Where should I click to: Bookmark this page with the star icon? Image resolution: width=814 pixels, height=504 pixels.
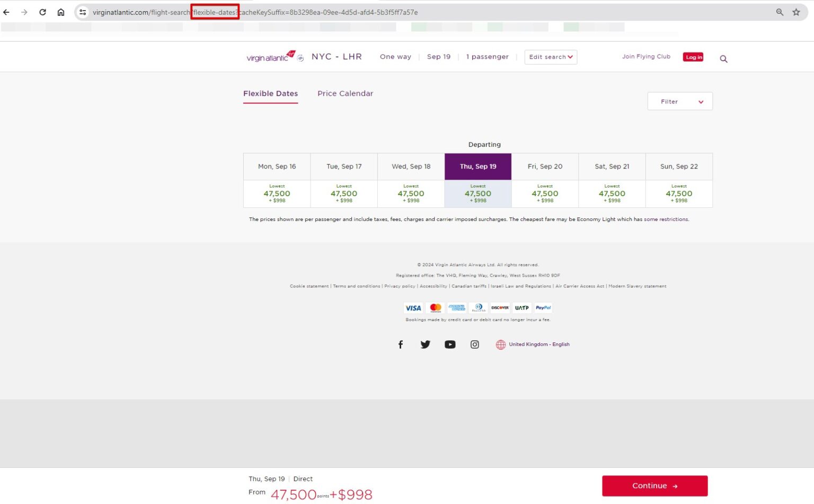coord(796,12)
